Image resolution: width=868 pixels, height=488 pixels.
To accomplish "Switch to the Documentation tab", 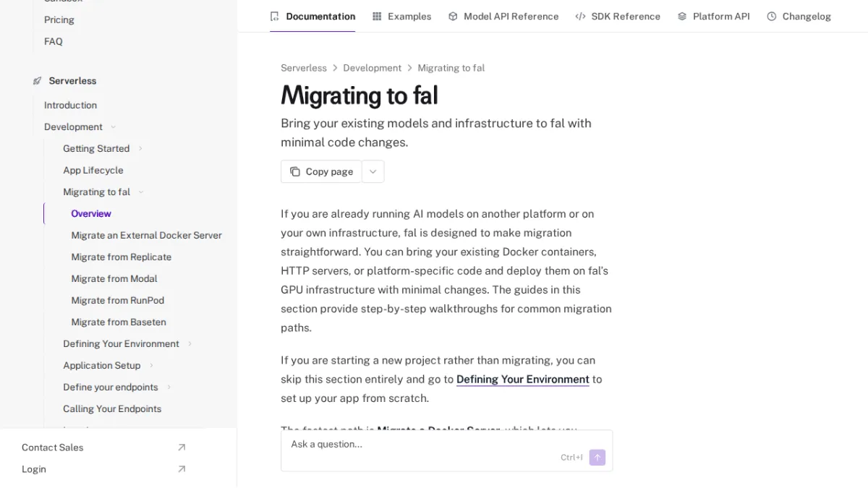I will click(312, 16).
